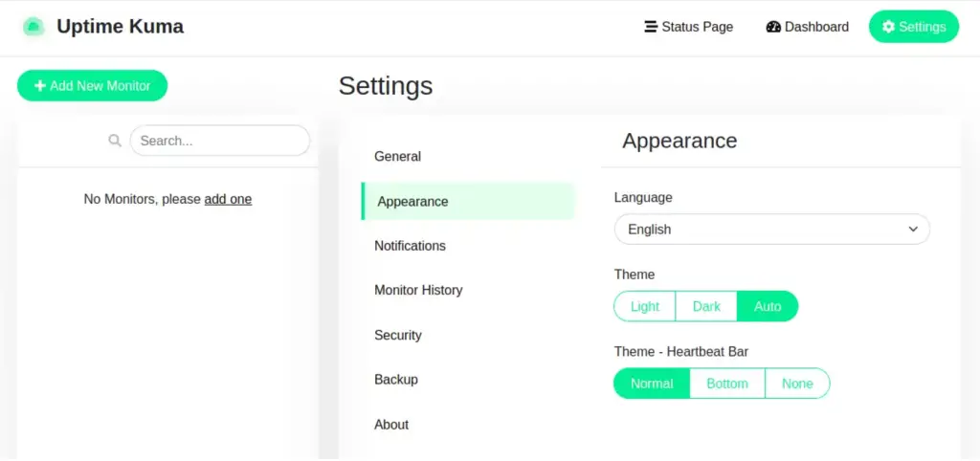The width and height of the screenshot is (980, 461).
Task: Click the plus icon on Add New Monitor
Action: point(40,86)
